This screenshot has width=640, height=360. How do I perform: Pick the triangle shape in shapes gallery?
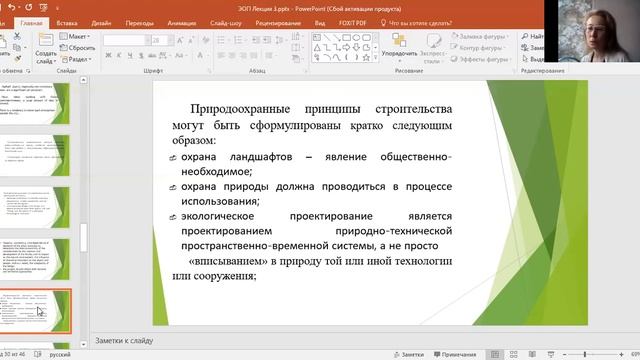317,47
